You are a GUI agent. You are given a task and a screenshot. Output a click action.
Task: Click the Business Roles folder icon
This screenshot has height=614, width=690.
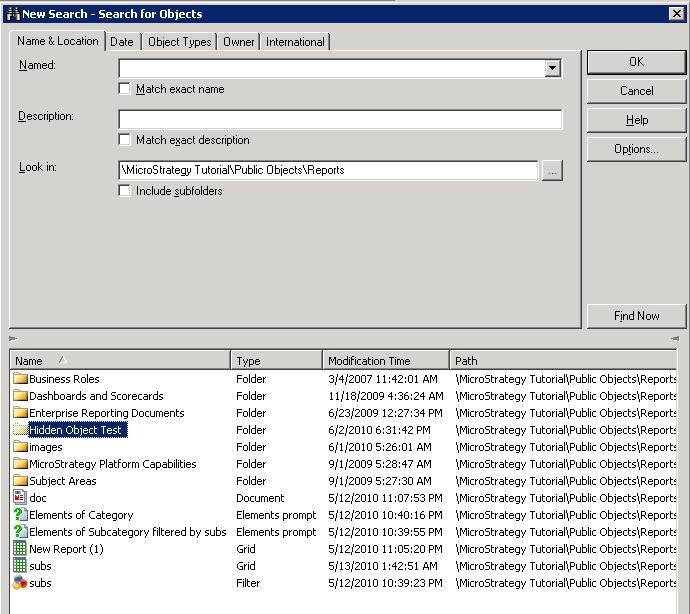coord(20,379)
